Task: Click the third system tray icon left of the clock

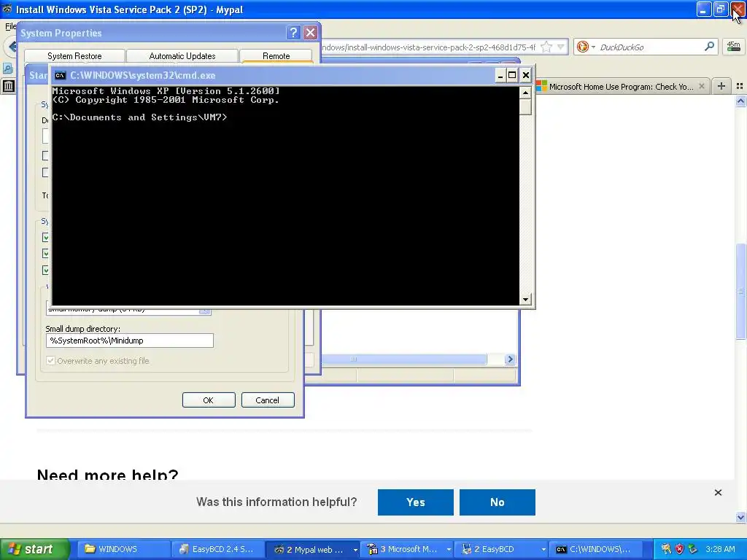Action: click(693, 549)
